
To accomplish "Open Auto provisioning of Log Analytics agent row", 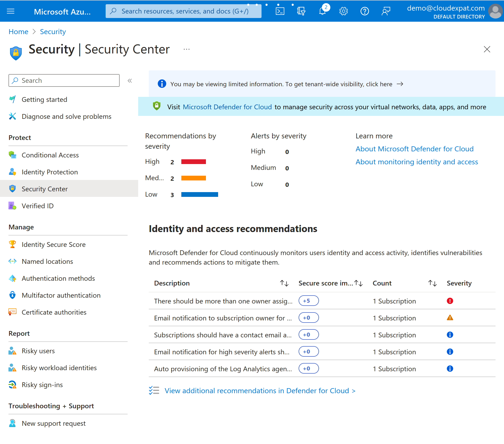I will pos(322,369).
